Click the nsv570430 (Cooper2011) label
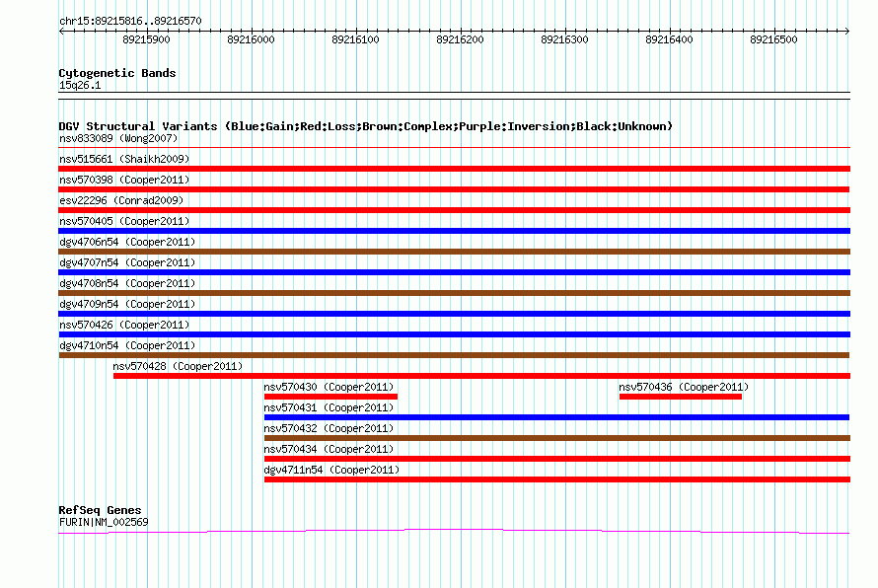 point(329,387)
